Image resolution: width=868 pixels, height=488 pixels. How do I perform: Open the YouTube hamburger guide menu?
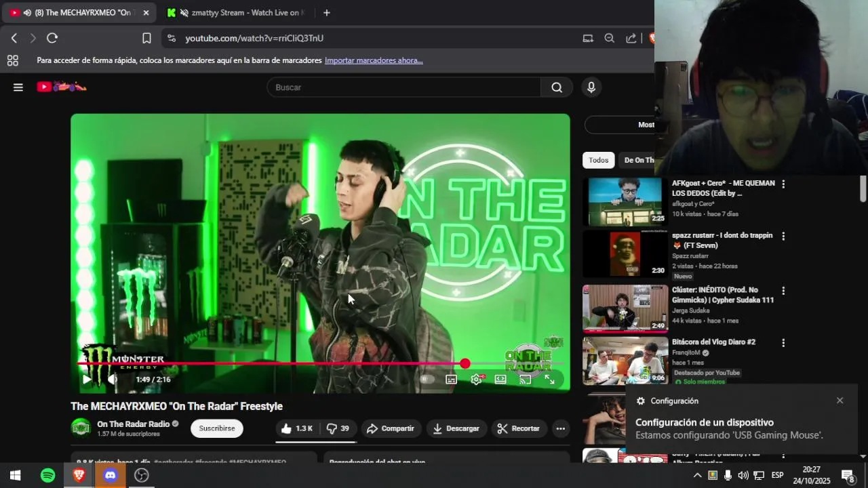point(18,87)
